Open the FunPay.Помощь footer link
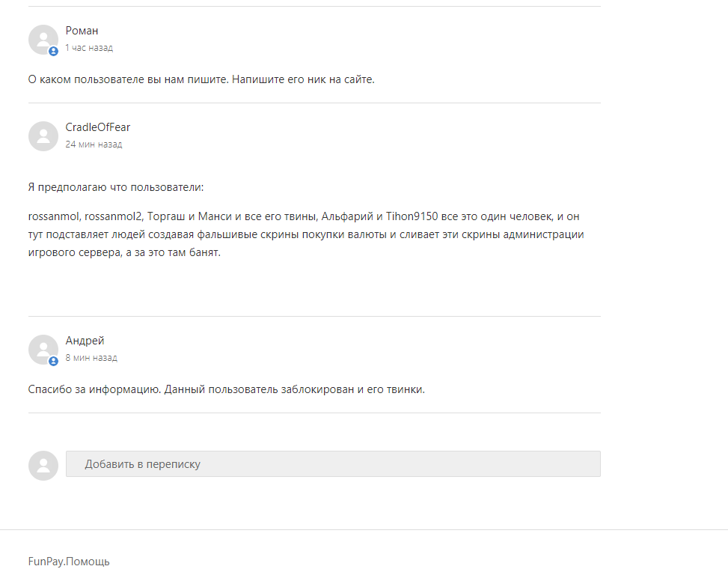The height and width of the screenshot is (584, 728). pos(69,562)
